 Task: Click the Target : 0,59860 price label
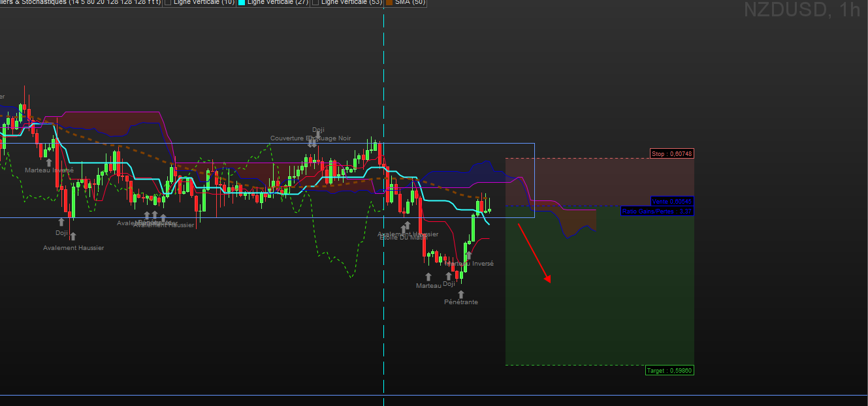coord(669,371)
